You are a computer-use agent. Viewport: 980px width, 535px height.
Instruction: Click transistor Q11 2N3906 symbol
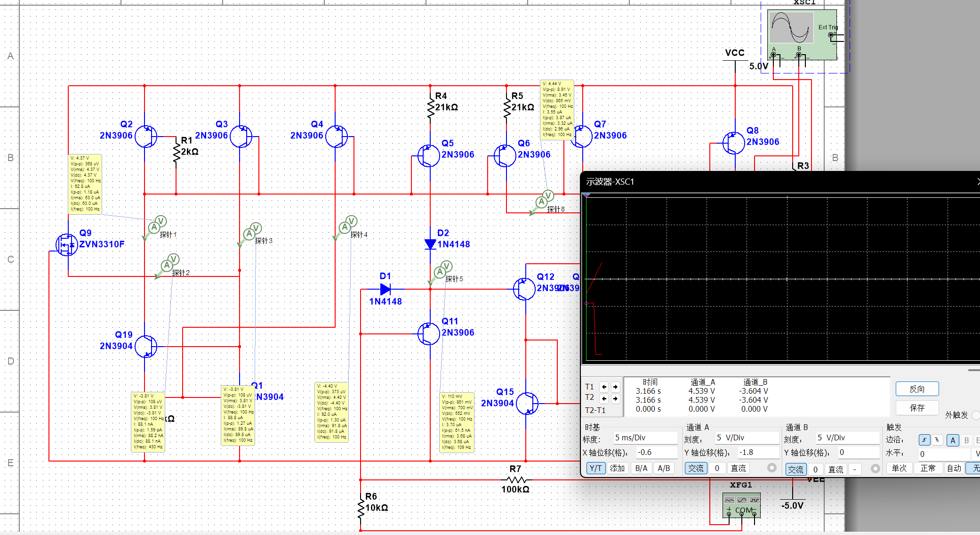[x=428, y=334]
